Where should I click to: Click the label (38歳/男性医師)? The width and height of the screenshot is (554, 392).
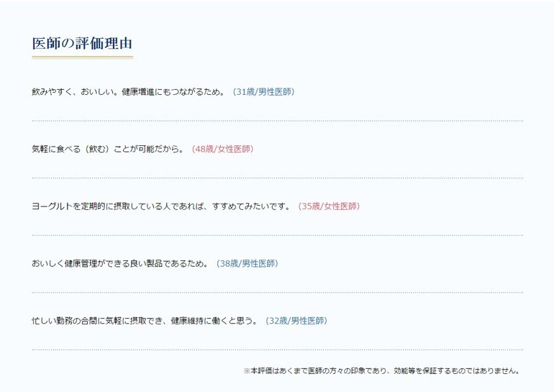(x=248, y=263)
